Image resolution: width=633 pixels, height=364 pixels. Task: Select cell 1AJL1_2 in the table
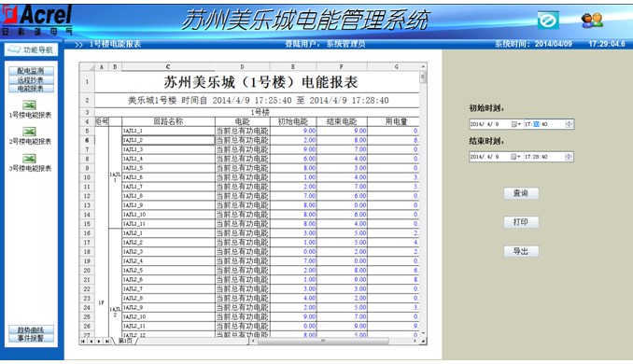(x=168, y=140)
